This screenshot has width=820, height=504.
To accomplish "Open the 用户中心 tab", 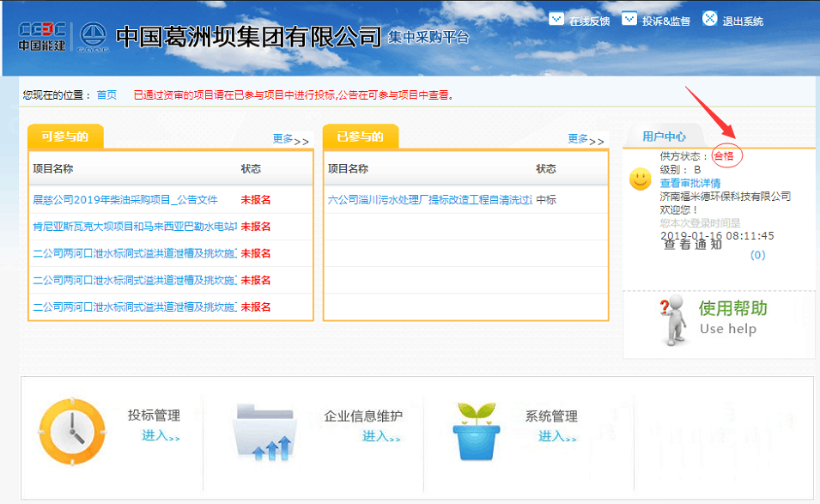I will click(x=664, y=137).
